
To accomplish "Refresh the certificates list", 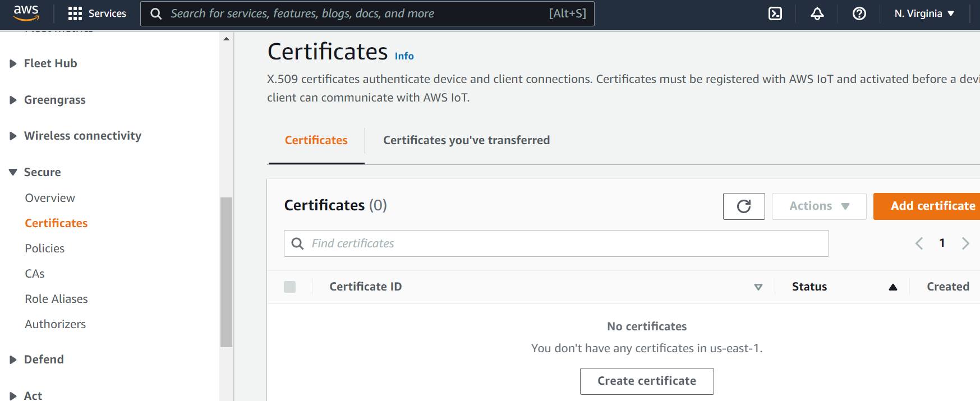I will 744,206.
